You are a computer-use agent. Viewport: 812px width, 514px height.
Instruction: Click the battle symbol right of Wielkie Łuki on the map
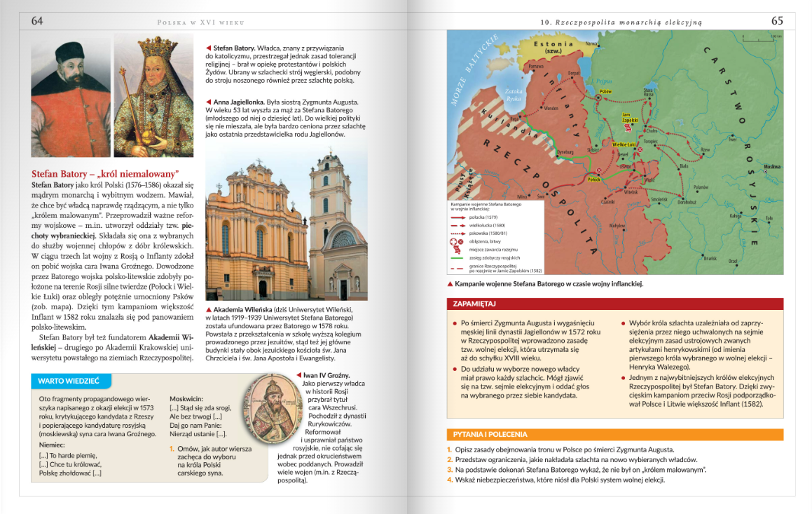tap(640, 149)
